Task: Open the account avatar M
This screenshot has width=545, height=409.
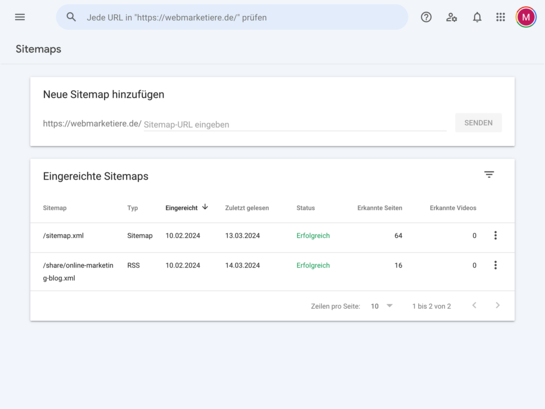Action: pos(526,17)
